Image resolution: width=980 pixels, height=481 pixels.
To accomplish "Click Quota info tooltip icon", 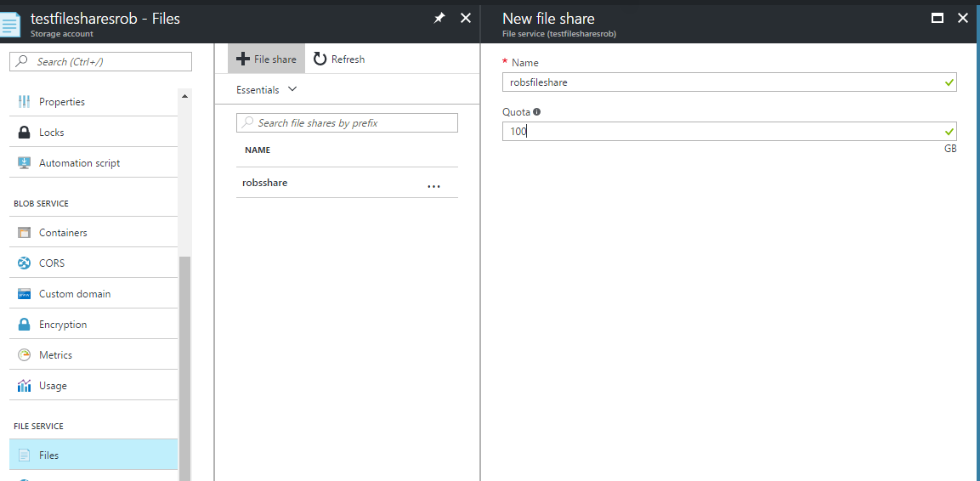I will click(536, 112).
